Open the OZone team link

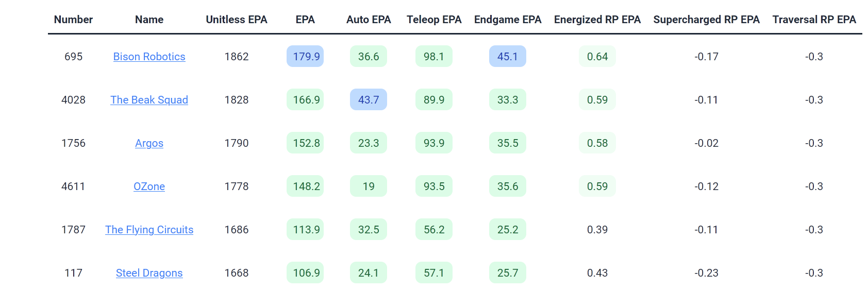[149, 186]
